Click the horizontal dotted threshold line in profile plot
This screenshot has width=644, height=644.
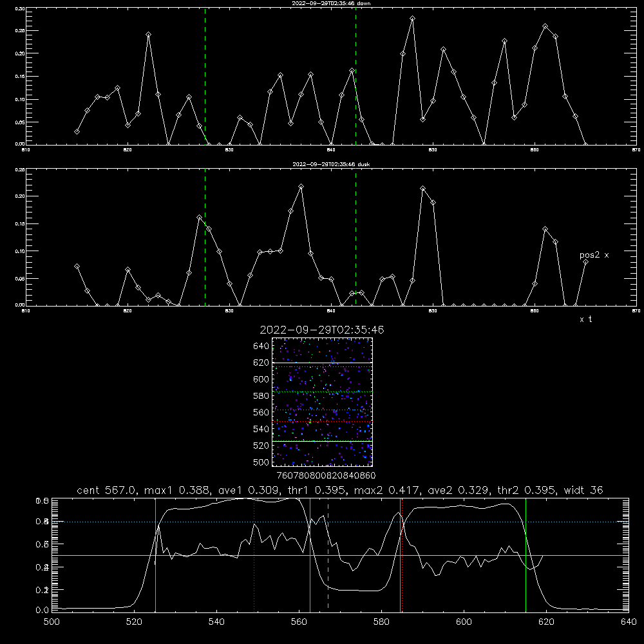340,522
